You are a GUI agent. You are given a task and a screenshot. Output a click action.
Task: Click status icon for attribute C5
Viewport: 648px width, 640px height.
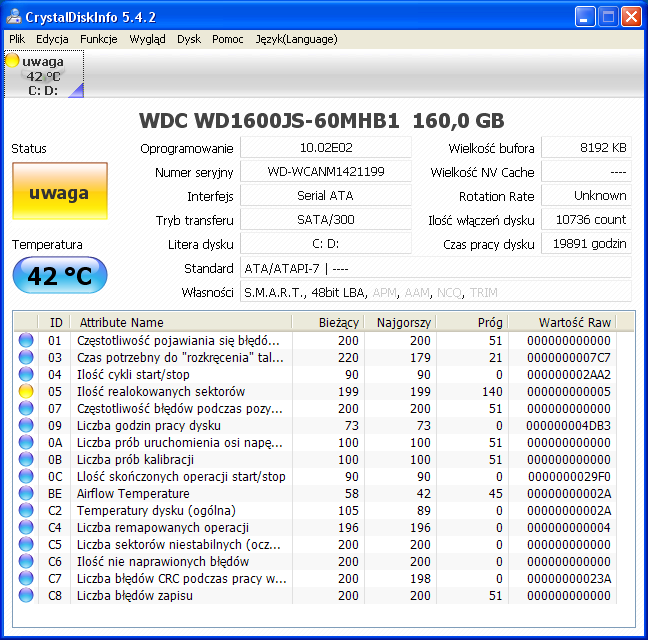26,544
